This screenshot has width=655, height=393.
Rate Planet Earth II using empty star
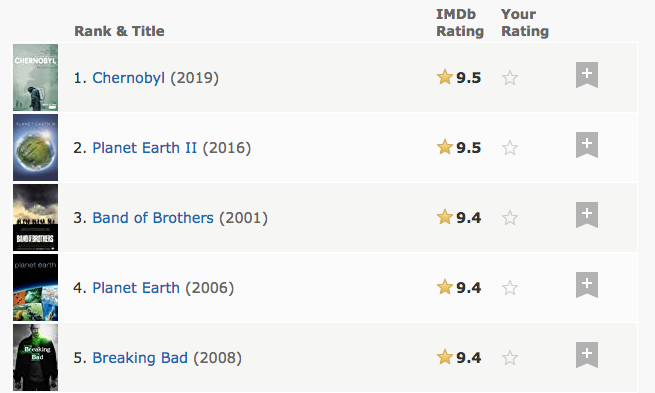510,147
